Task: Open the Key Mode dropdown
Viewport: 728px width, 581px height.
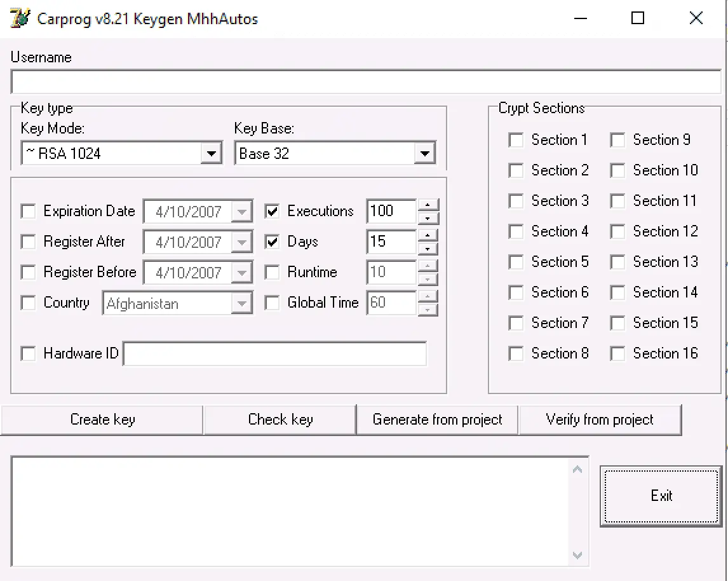Action: click(212, 153)
